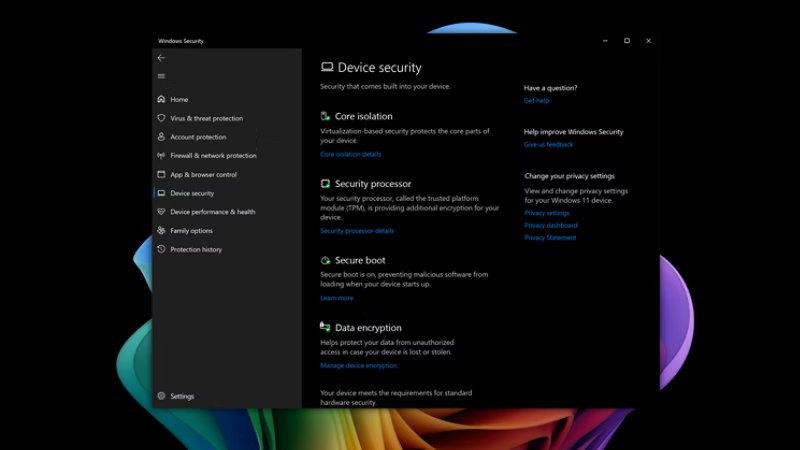This screenshot has height=450, width=800.
Task: Click the Account protection person icon
Action: tap(161, 137)
